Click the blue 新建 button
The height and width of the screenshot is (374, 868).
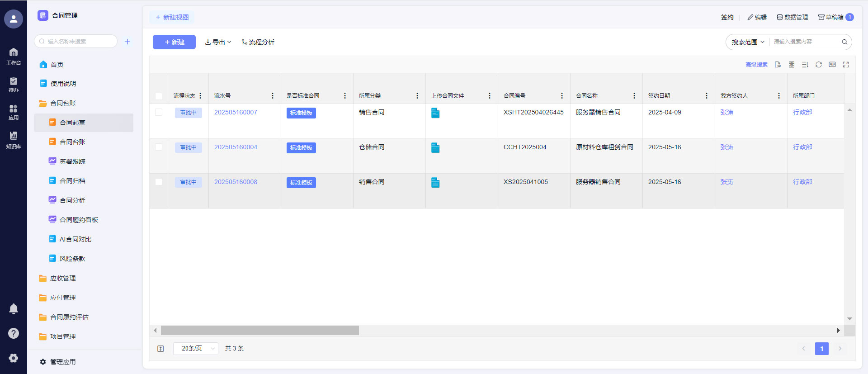pos(174,42)
